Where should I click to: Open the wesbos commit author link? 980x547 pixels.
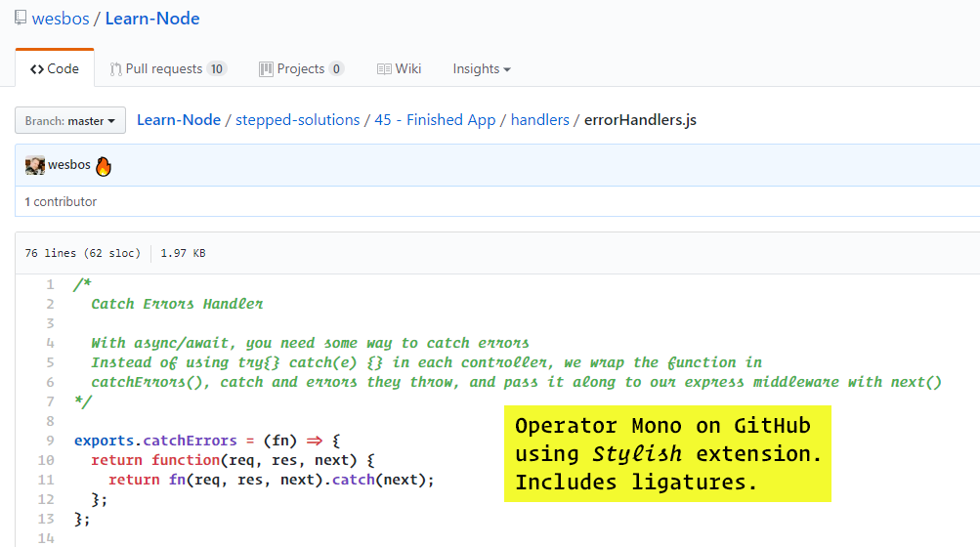coord(69,165)
